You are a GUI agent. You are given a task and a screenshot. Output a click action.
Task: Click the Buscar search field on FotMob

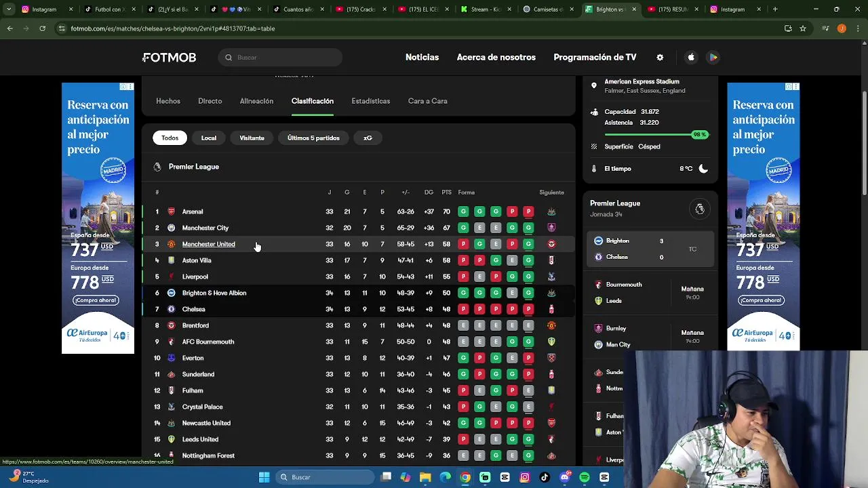281,58
